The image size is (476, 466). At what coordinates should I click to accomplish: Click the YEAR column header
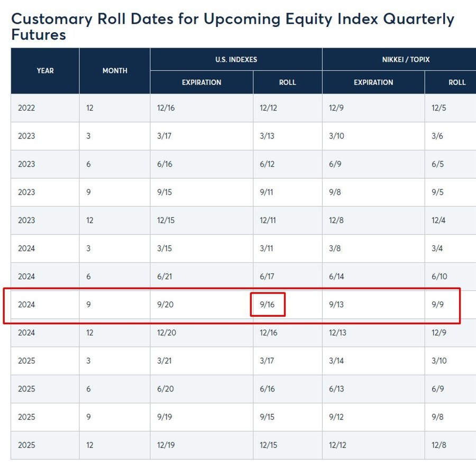45,71
